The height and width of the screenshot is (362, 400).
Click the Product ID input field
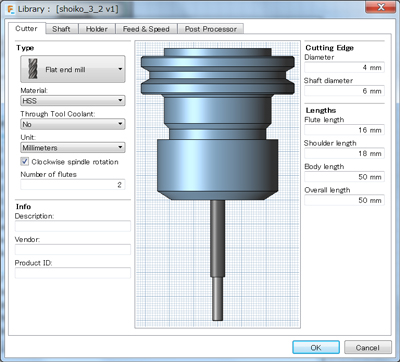pos(73,273)
